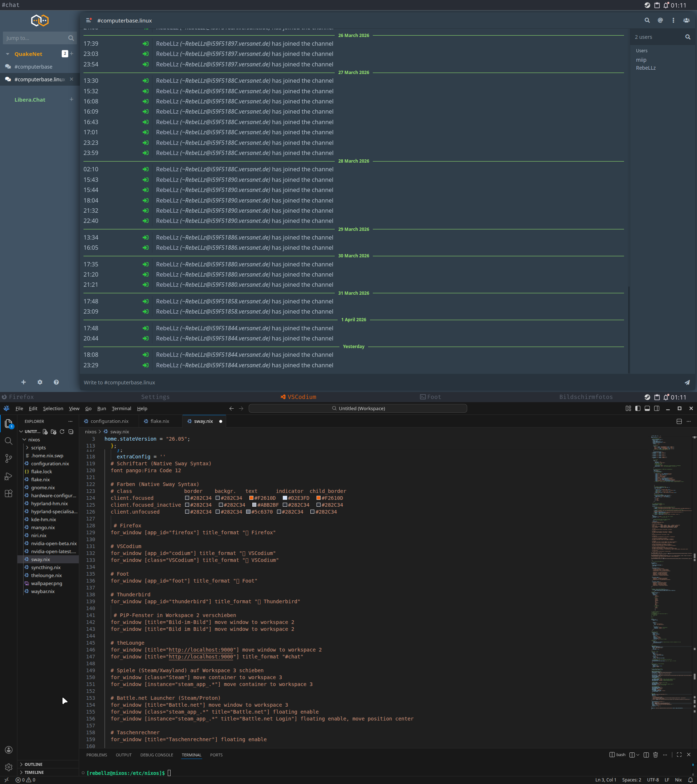Select user miip in the user list

[x=641, y=60]
